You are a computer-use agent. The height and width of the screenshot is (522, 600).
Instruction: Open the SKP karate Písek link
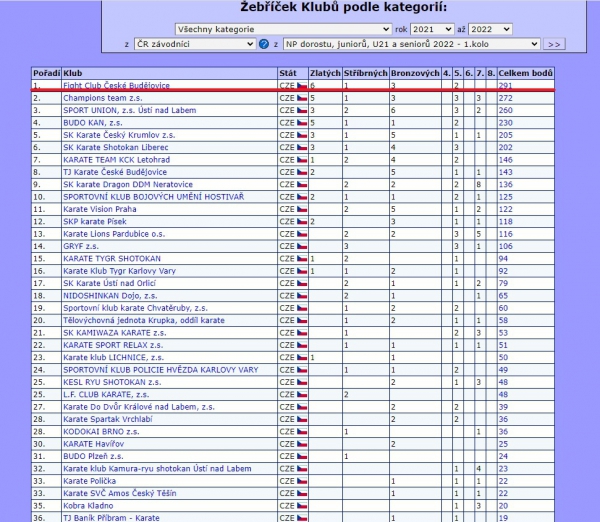[x=95, y=222]
